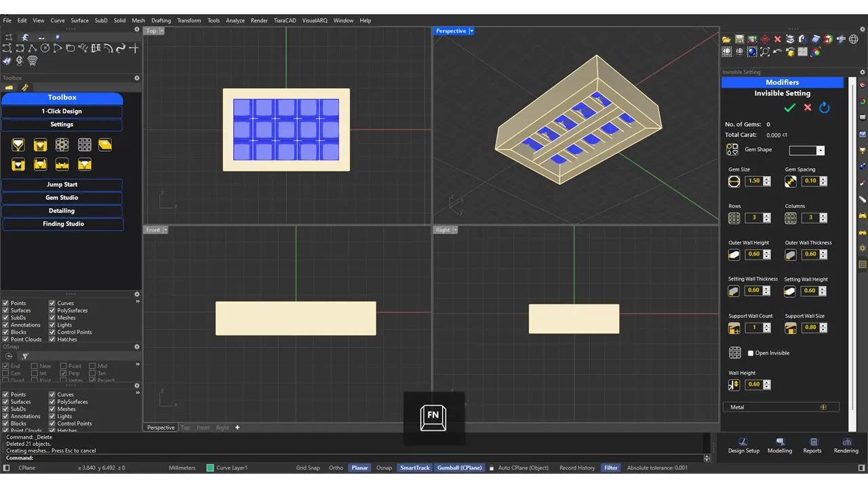Open the TiaraCAD menu
The image size is (868, 488).
(x=283, y=20)
